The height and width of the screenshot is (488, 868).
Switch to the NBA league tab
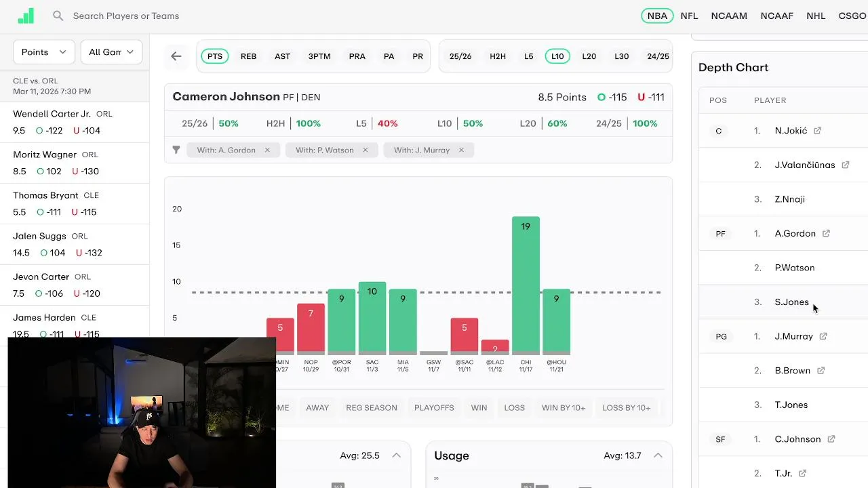pos(657,16)
